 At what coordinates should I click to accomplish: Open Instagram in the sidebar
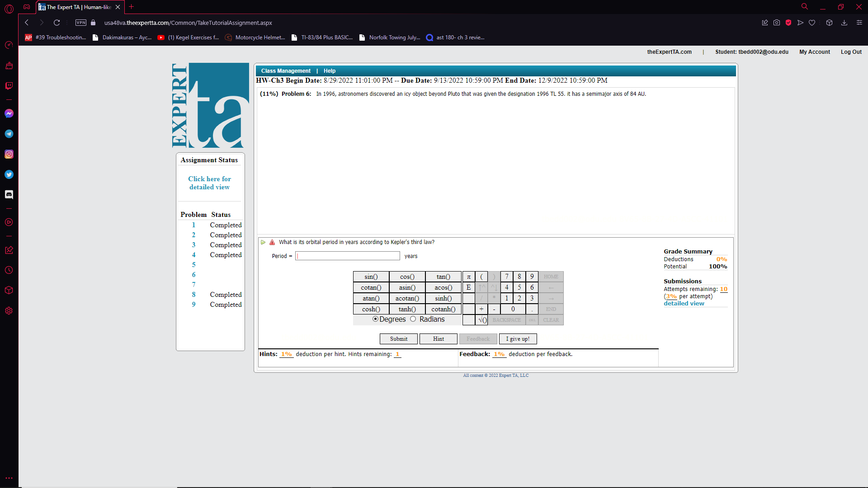coord(9,154)
